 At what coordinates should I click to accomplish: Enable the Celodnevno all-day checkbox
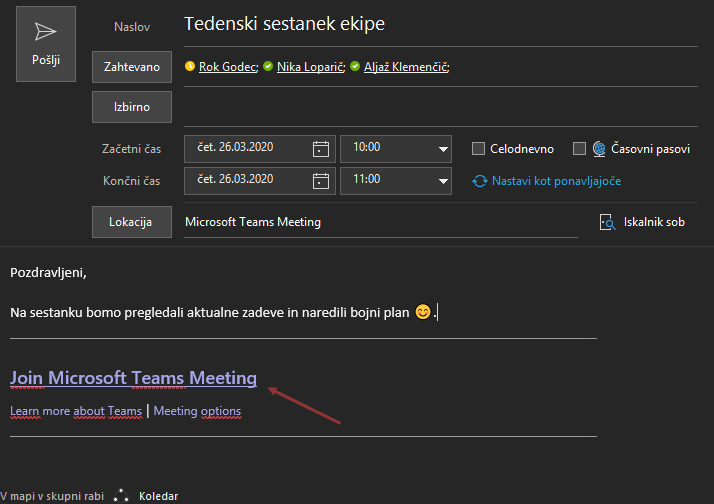[x=478, y=149]
